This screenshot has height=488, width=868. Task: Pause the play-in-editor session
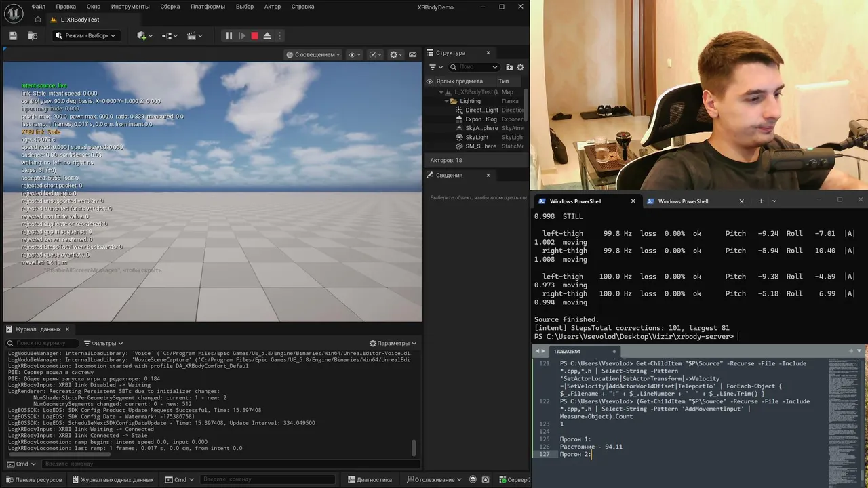[x=229, y=35]
